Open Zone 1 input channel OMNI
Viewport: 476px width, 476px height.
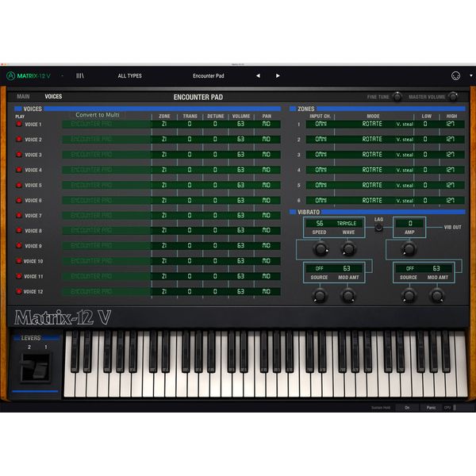(x=321, y=124)
